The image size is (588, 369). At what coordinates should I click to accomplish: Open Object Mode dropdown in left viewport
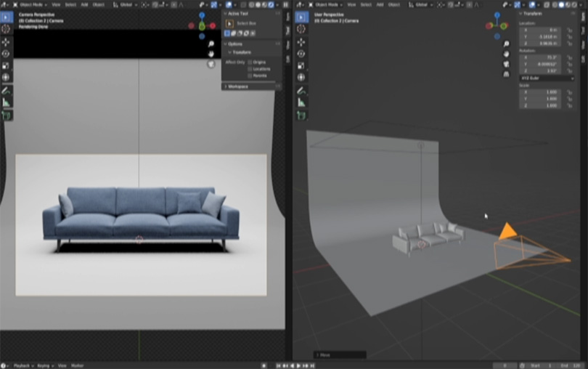32,4
